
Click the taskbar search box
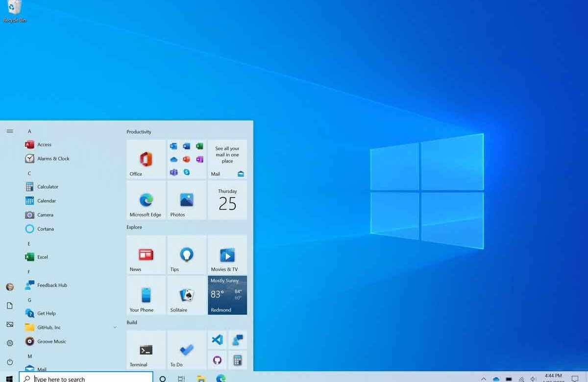pos(86,379)
